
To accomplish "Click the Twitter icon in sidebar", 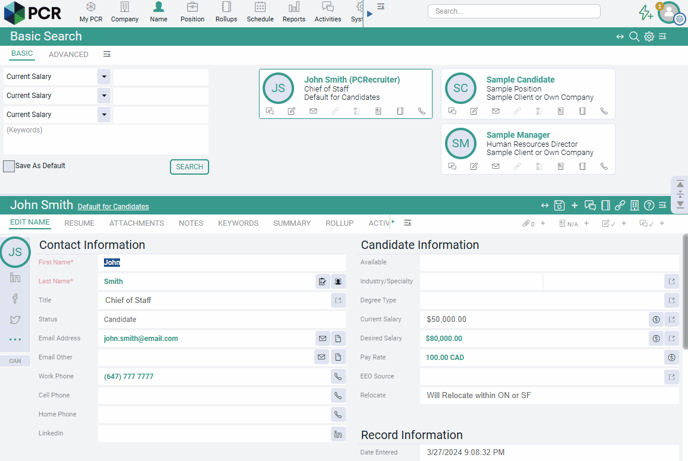I will click(x=15, y=320).
